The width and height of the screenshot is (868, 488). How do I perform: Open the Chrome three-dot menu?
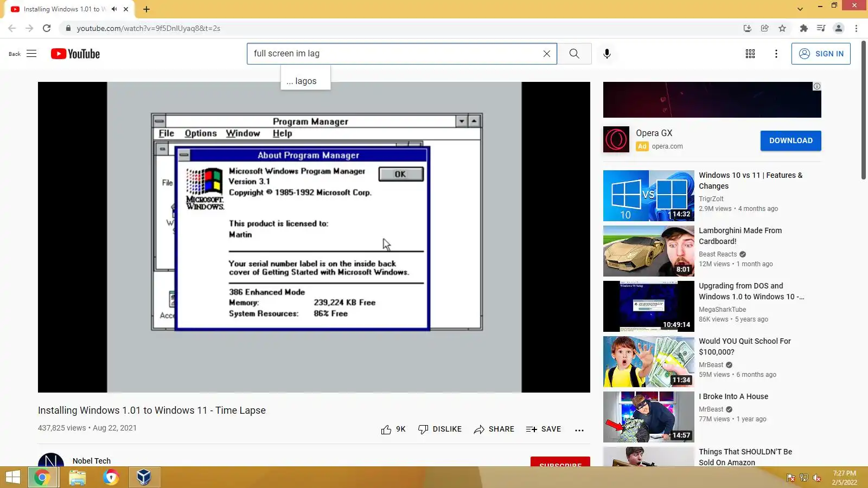(856, 28)
